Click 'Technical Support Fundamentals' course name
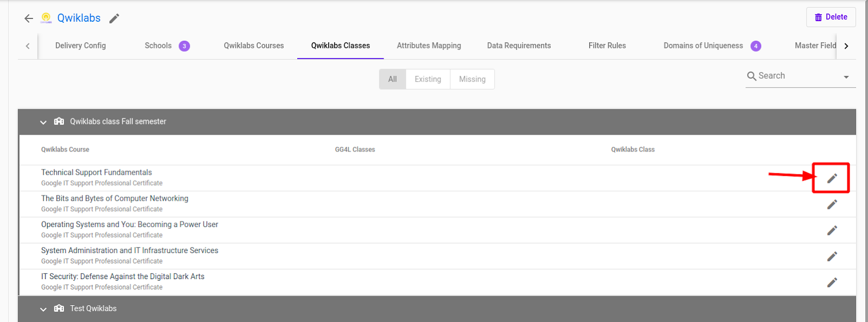 pyautogui.click(x=97, y=173)
